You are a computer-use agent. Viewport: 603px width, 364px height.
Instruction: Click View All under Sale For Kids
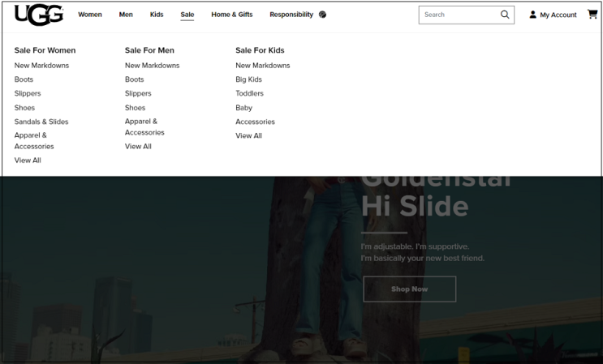point(249,135)
